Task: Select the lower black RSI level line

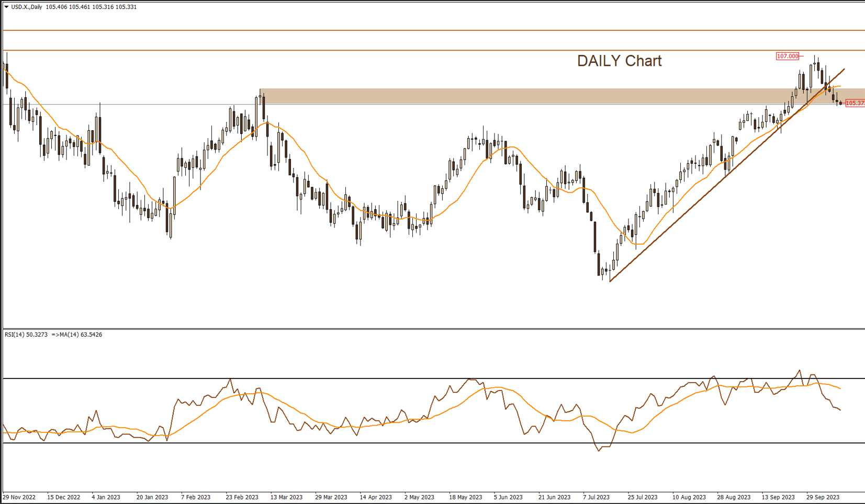Action: pyautogui.click(x=366, y=443)
